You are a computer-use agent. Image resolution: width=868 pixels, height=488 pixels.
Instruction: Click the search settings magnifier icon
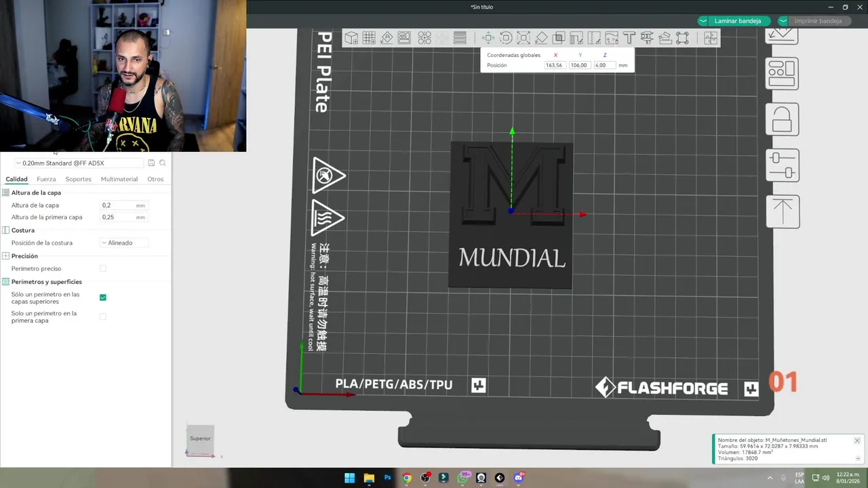(x=163, y=163)
